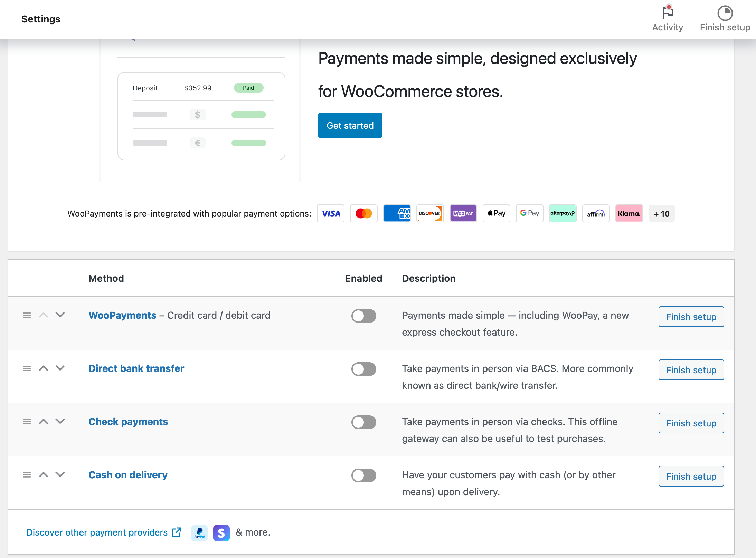The width and height of the screenshot is (756, 558).
Task: Click the Klarna payment badge
Action: 629,213
